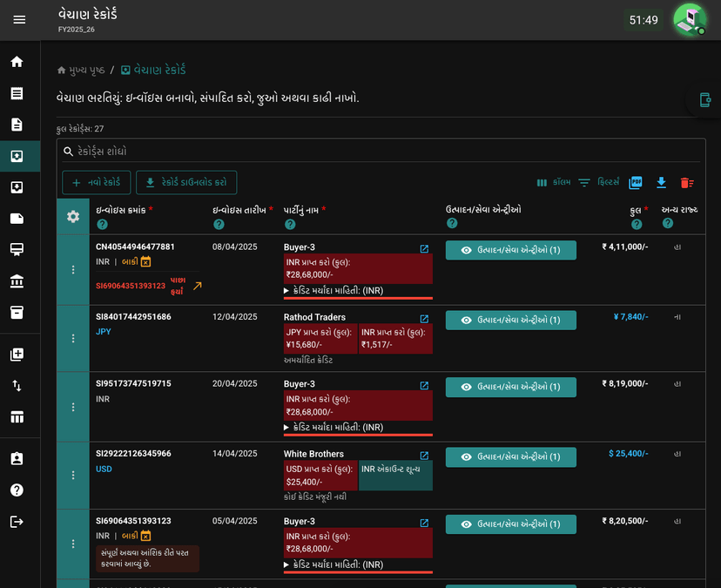Click the logout icon in sidebar
This screenshot has width=721, height=588.
17,522
